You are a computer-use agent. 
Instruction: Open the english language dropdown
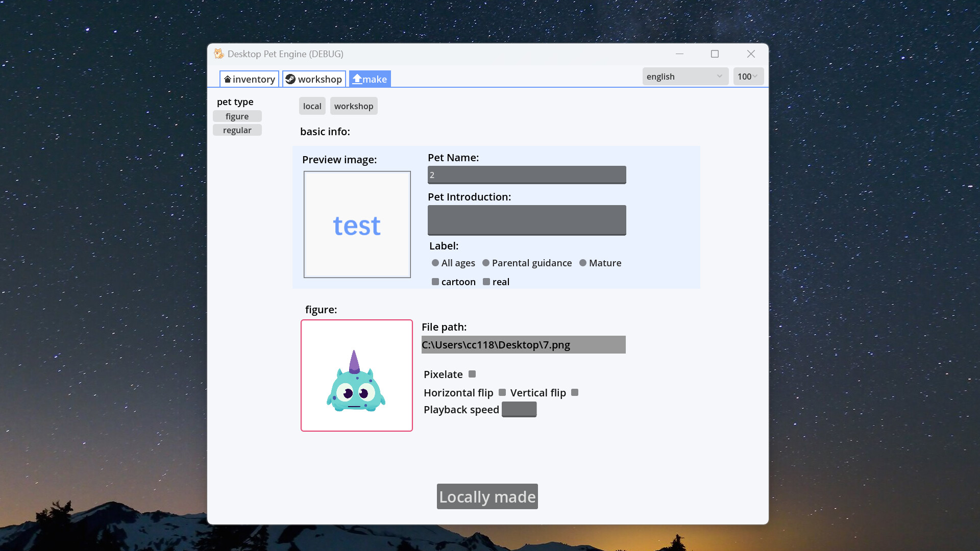click(684, 76)
